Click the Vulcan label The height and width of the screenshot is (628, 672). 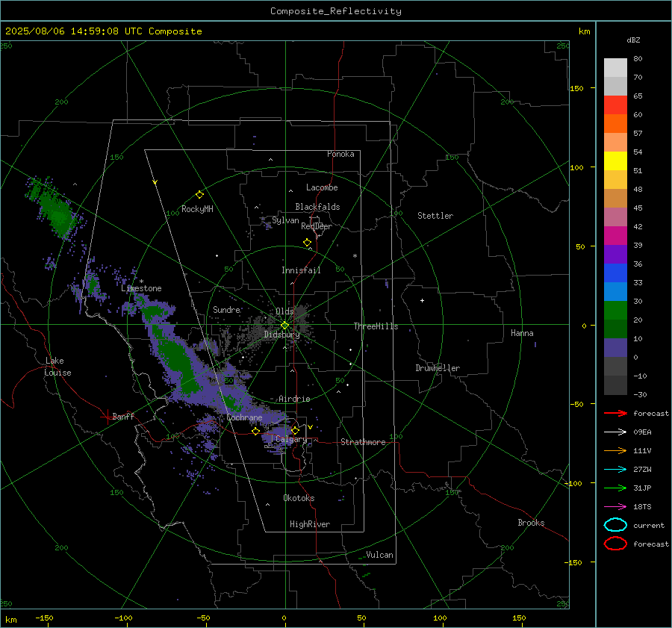pos(380,555)
